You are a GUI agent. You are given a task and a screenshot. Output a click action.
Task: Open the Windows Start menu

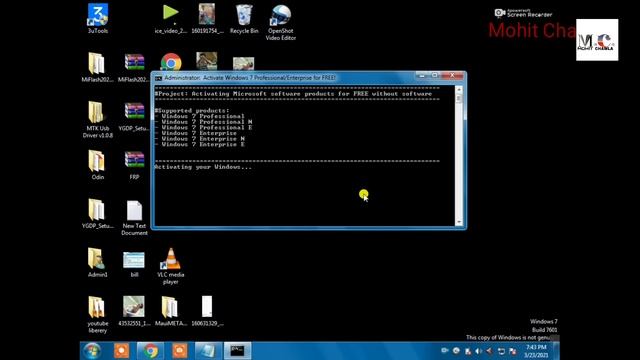pos(92,351)
